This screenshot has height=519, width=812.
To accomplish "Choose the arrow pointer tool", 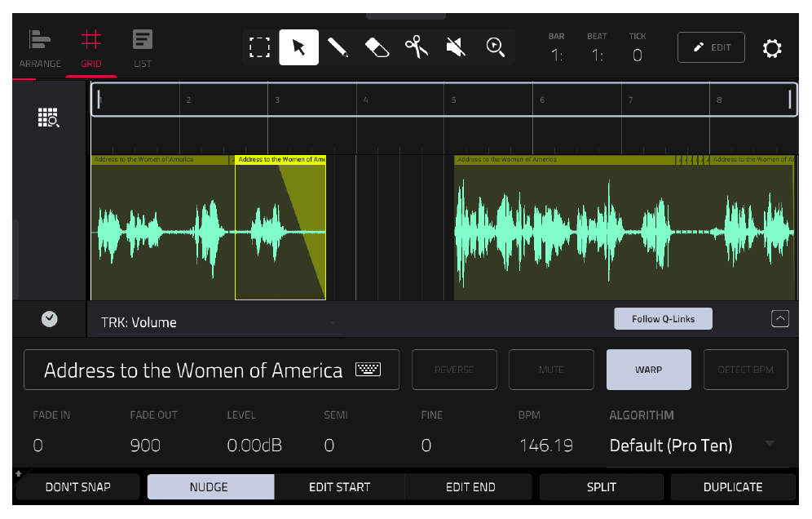I will [x=299, y=47].
